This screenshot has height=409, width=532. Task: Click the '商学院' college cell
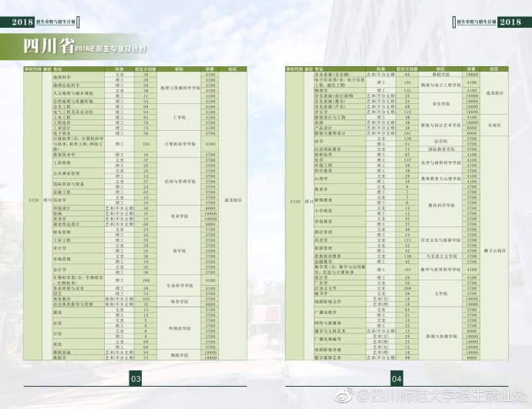click(x=180, y=251)
